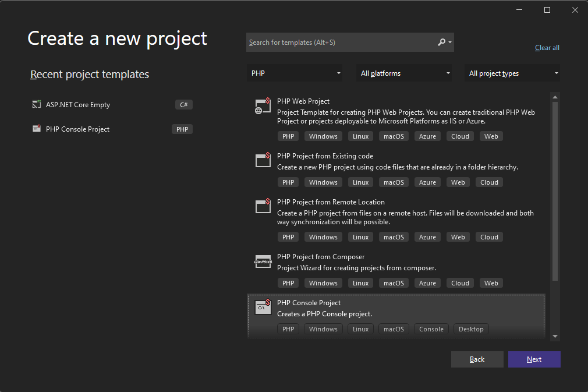Click the Azure tag under PHP Web Project
Viewport: 588px width, 392px height.
(x=427, y=136)
